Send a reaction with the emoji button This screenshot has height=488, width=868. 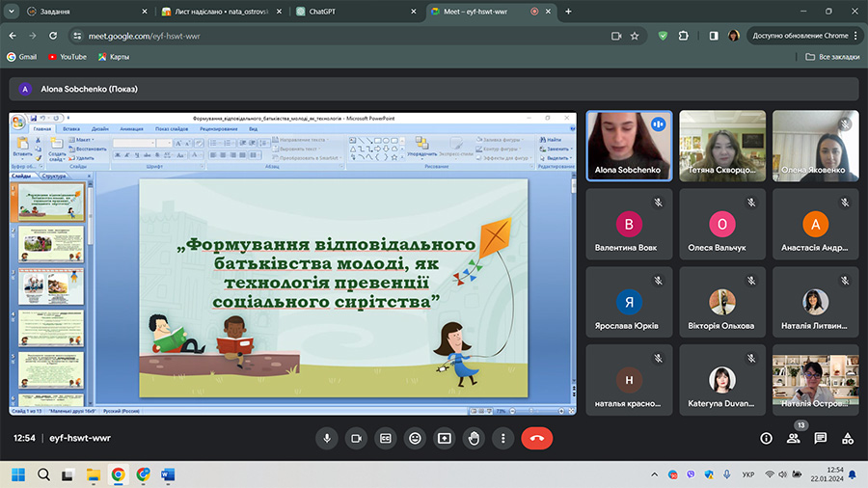click(x=415, y=438)
